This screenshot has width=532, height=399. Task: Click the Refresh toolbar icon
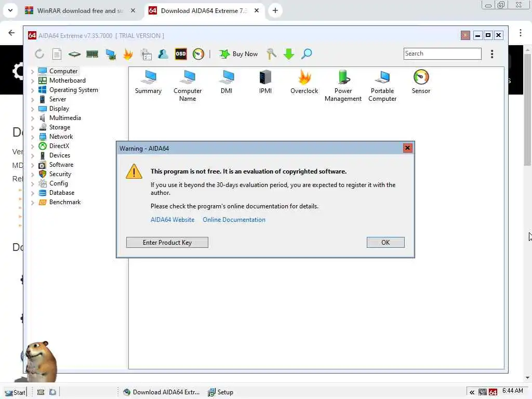[39, 54]
